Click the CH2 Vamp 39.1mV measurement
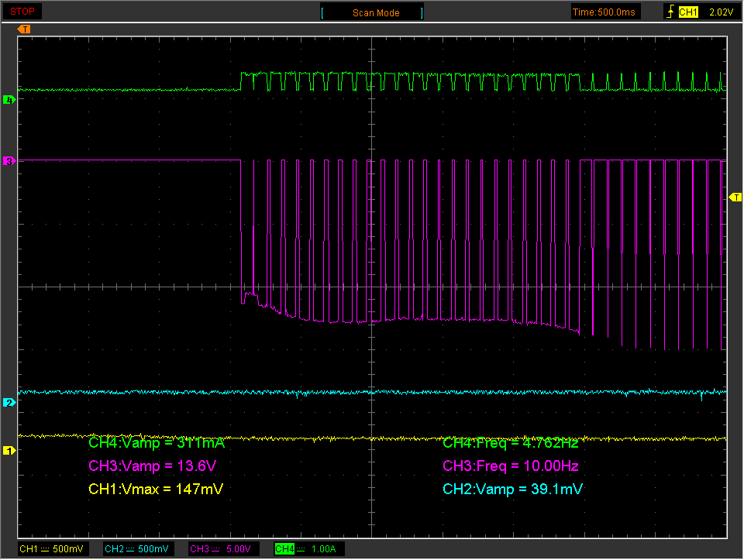The image size is (744, 560). pyautogui.click(x=512, y=490)
